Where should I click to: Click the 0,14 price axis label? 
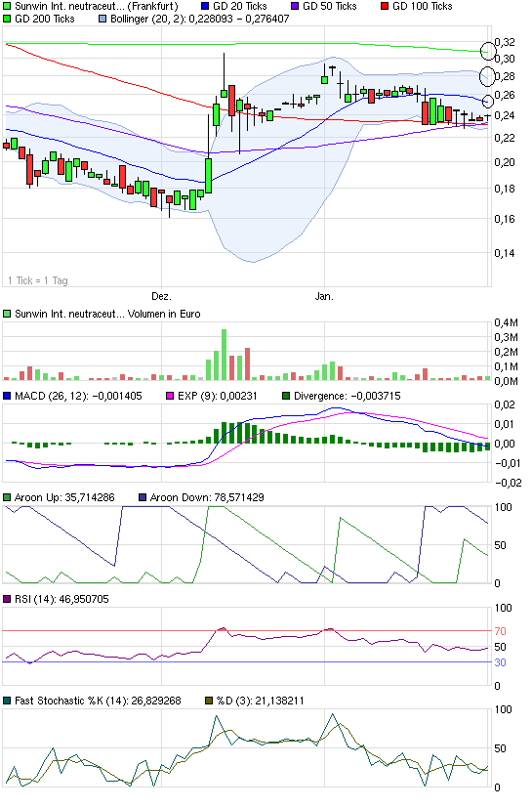[505, 252]
